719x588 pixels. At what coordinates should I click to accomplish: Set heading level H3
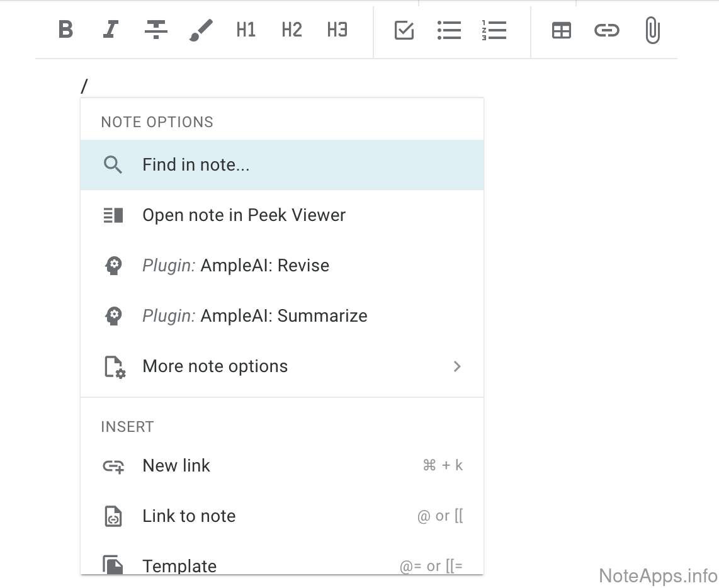(337, 30)
